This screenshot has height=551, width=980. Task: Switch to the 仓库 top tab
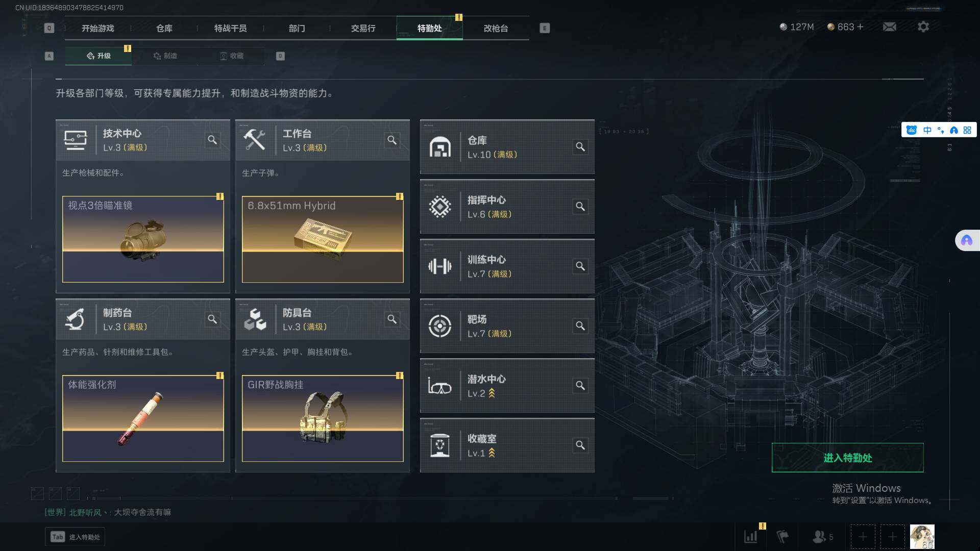pyautogui.click(x=164, y=28)
